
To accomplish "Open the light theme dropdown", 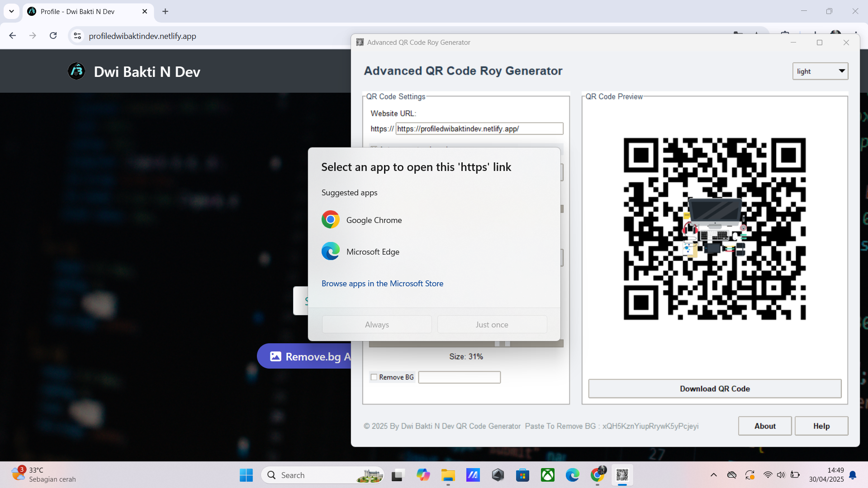I will click(820, 71).
